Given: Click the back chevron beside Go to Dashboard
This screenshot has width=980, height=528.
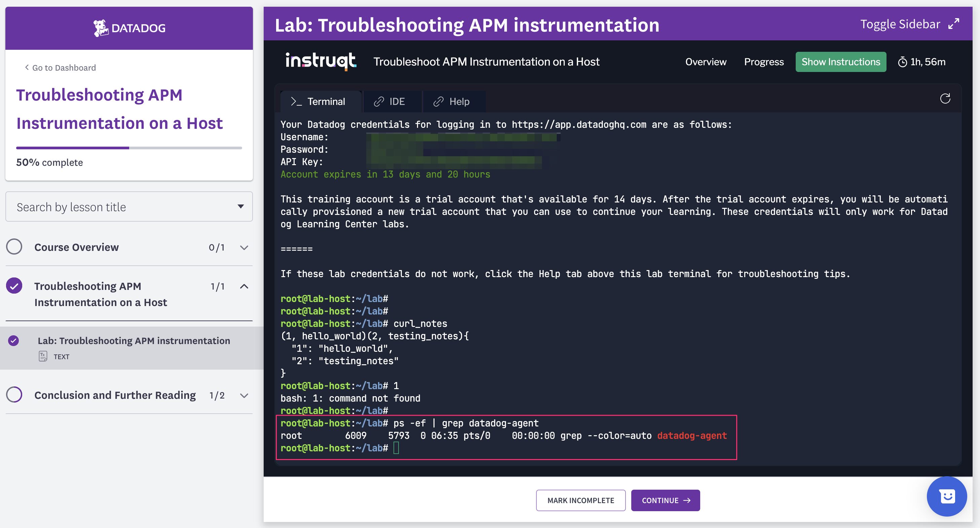Looking at the screenshot, I should 27,67.
